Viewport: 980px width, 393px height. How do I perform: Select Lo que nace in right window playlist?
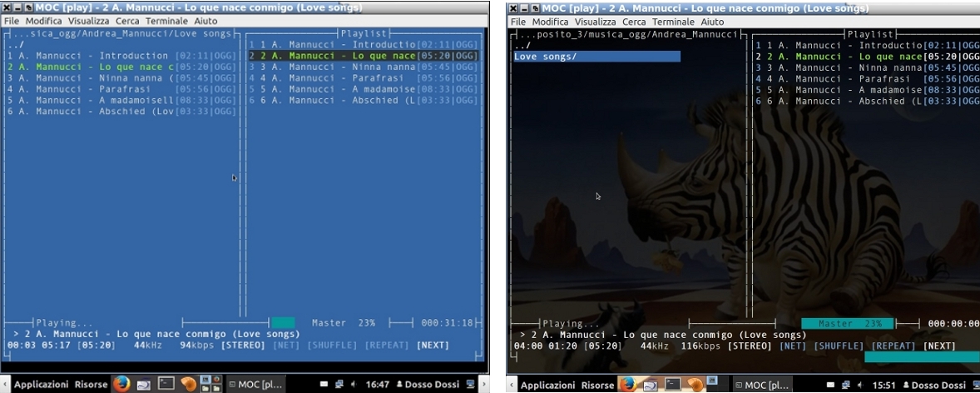pos(867,57)
